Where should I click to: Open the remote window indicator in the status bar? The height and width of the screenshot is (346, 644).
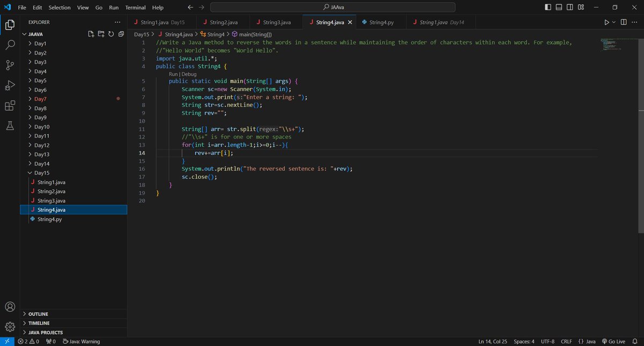6,341
